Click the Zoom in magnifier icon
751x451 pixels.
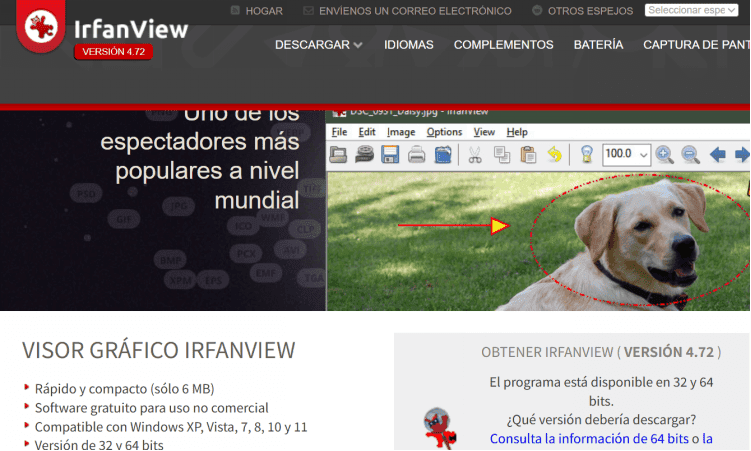coord(664,155)
